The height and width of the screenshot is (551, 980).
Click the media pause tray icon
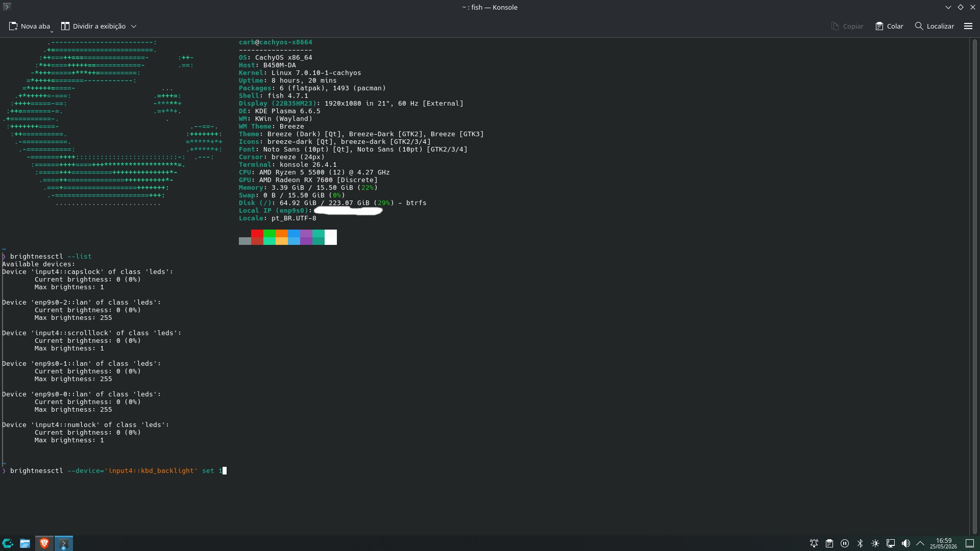pyautogui.click(x=845, y=543)
